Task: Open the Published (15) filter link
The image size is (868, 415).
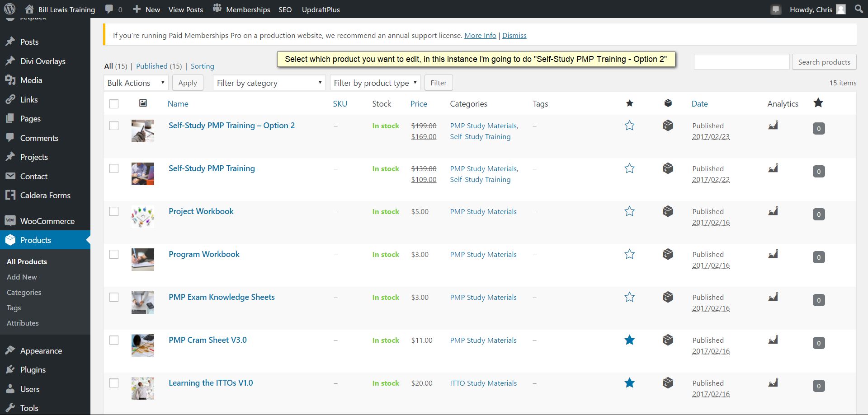Action: pyautogui.click(x=159, y=66)
